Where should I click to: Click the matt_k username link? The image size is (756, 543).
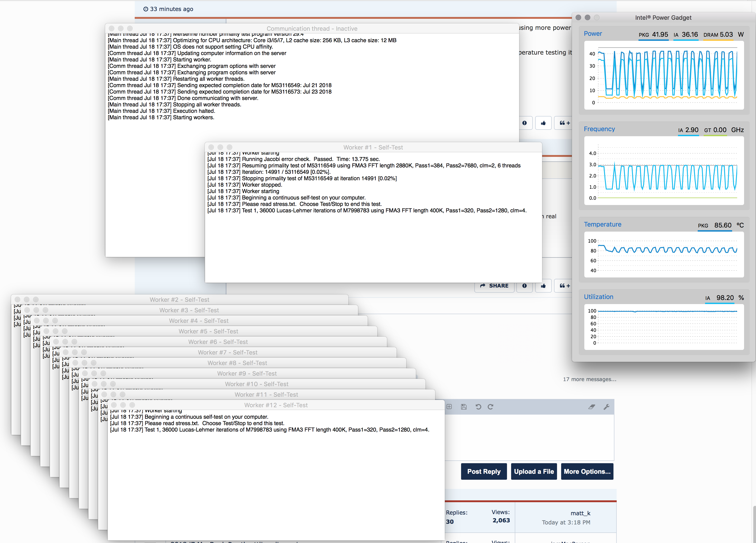580,513
